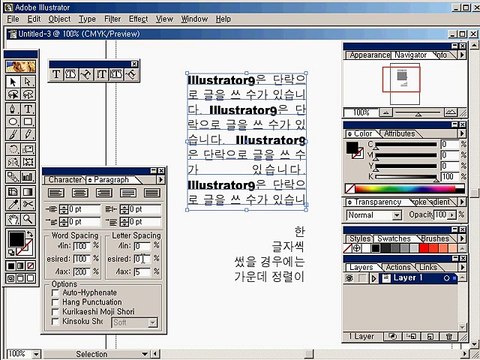
Task: Select the Scissors tool
Action: coord(28,204)
